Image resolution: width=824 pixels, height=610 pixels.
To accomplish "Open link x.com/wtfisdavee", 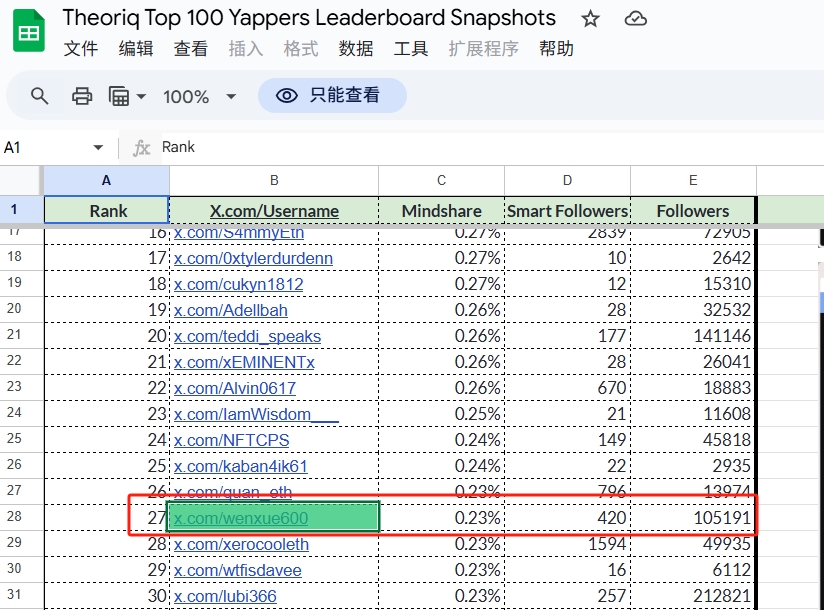I will 238,571.
